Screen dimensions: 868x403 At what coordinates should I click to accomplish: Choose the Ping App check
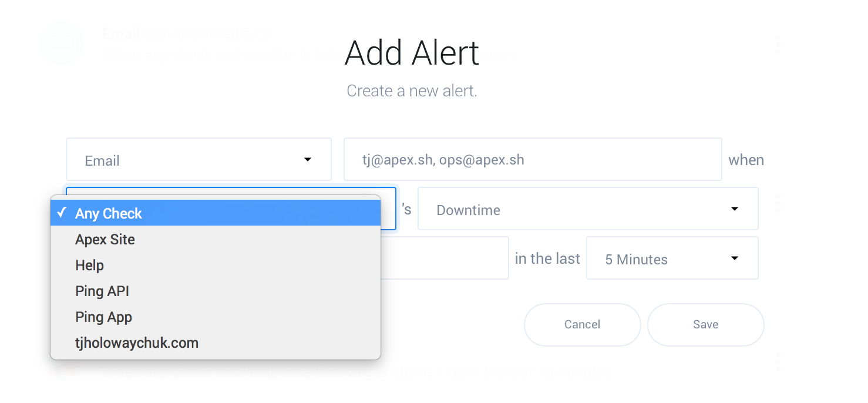tap(104, 317)
